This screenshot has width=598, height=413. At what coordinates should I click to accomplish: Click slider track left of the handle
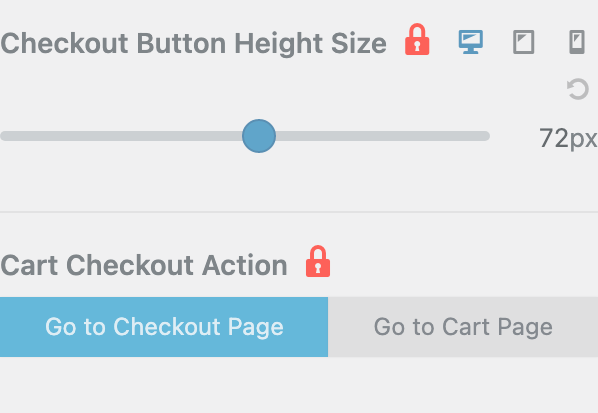[121, 136]
